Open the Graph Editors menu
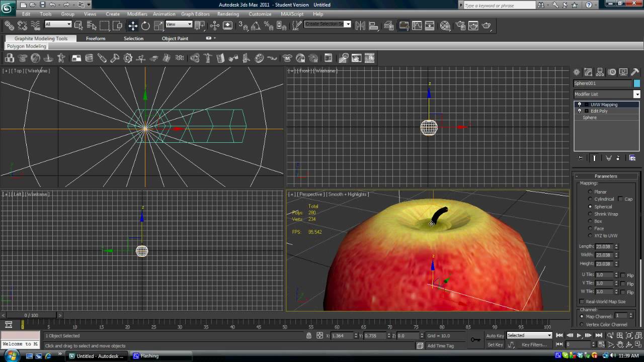Screen dimensions: 644x362 coord(195,14)
